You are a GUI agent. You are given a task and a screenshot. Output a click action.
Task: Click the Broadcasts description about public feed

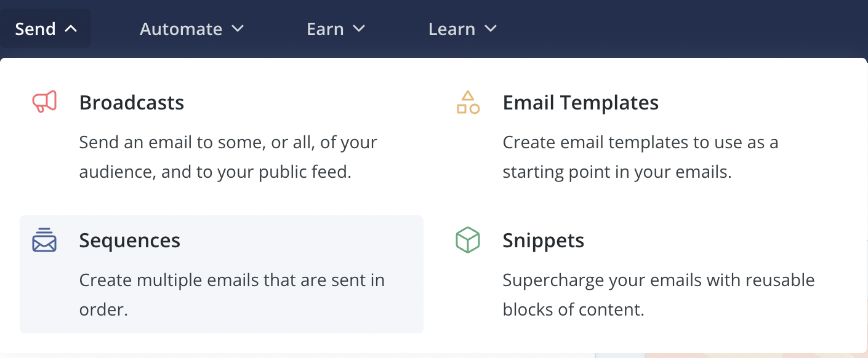(228, 157)
